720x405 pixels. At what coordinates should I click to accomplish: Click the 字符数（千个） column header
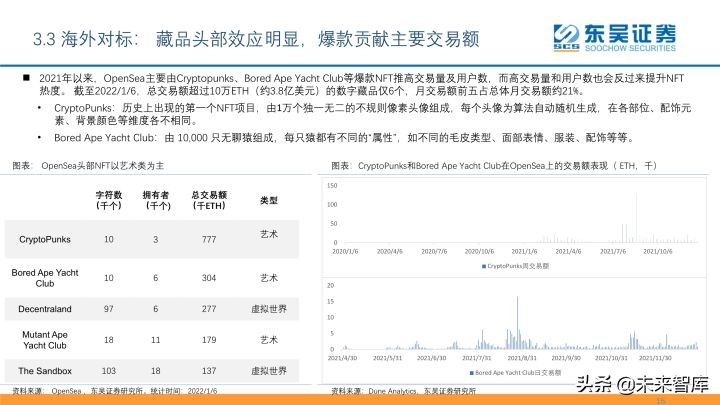109,200
